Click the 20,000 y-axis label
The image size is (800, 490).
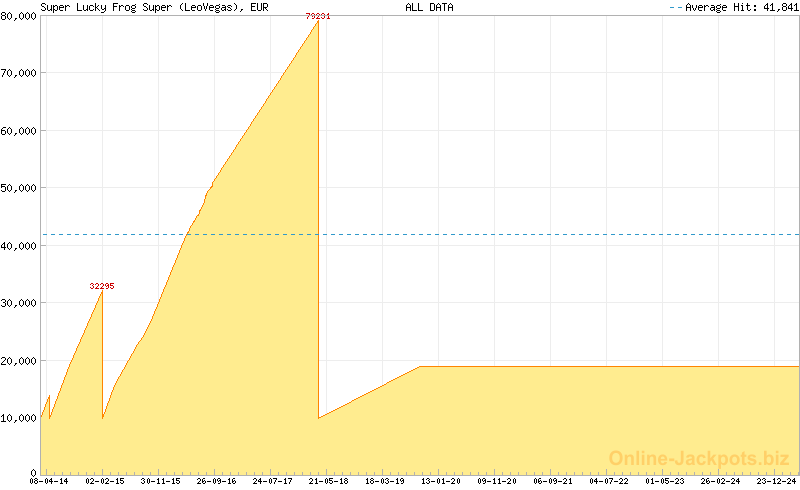point(19,360)
